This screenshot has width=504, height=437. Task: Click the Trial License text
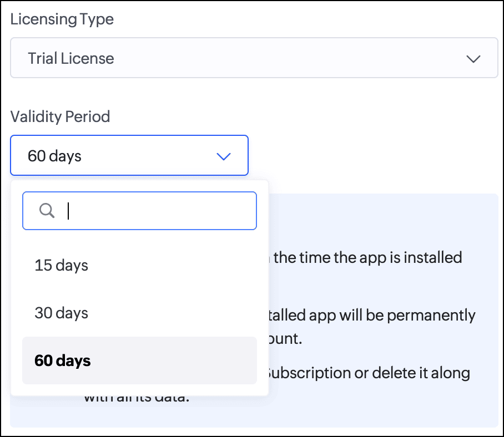tap(71, 59)
